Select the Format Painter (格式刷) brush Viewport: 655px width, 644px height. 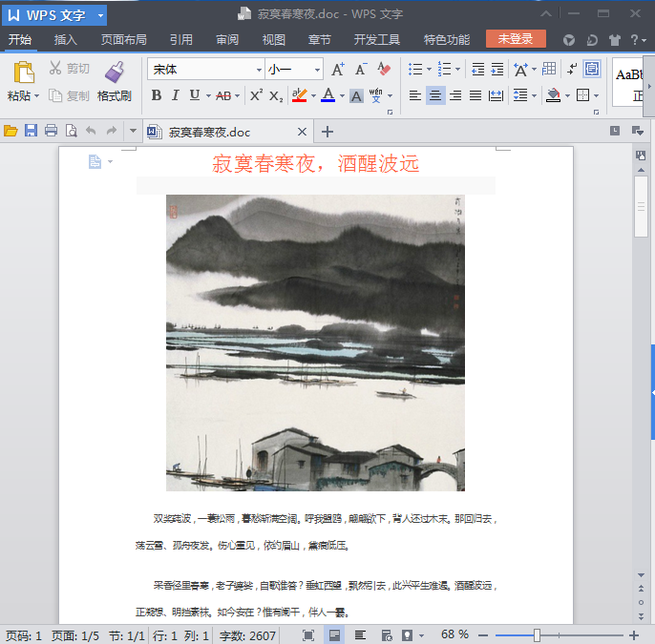(x=115, y=72)
